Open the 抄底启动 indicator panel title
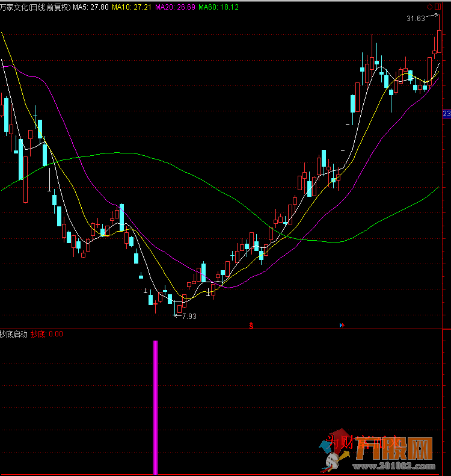451x476 pixels. [13, 334]
